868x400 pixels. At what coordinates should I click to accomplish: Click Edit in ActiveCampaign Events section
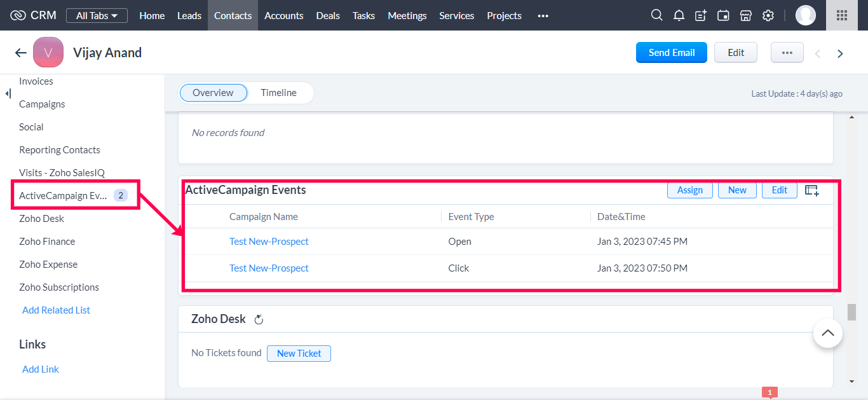(x=780, y=190)
